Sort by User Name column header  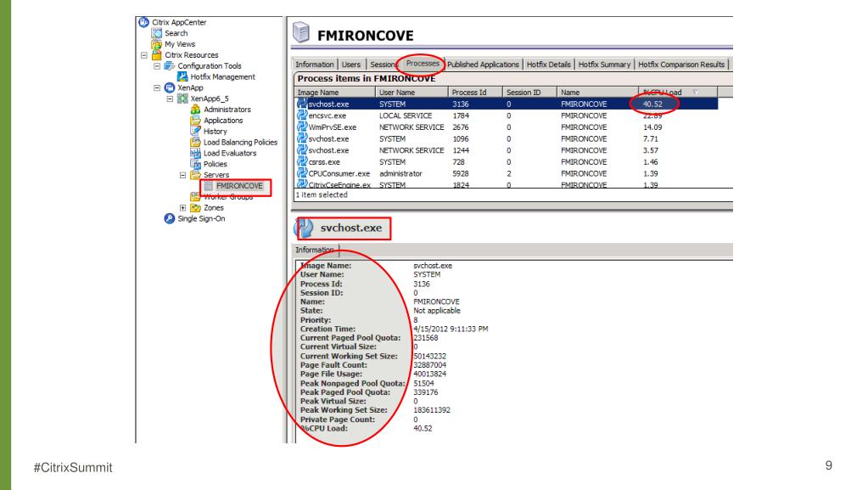(x=412, y=93)
